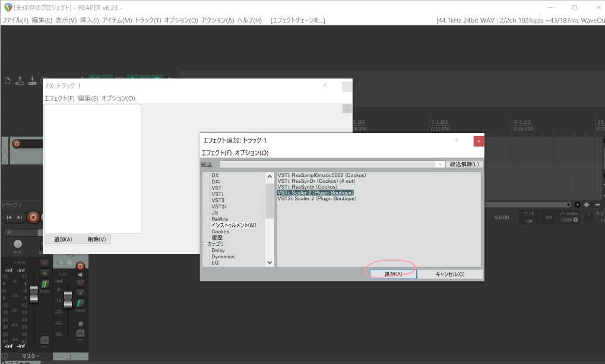The width and height of the screenshot is (605, 364).
Task: Collapse the カテゴリ tree node
Action: (205, 244)
